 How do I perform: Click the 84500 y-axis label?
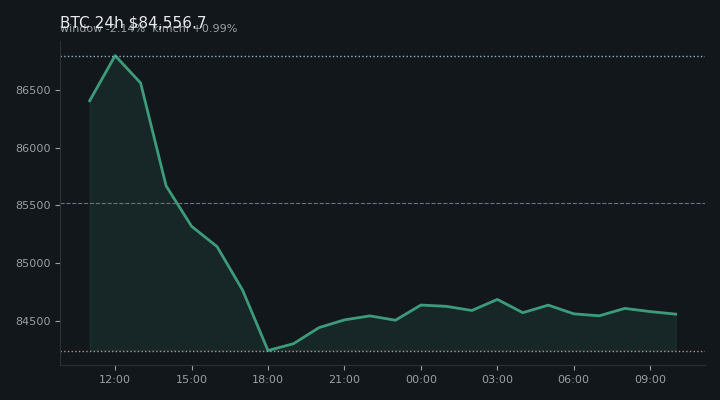[33, 321]
